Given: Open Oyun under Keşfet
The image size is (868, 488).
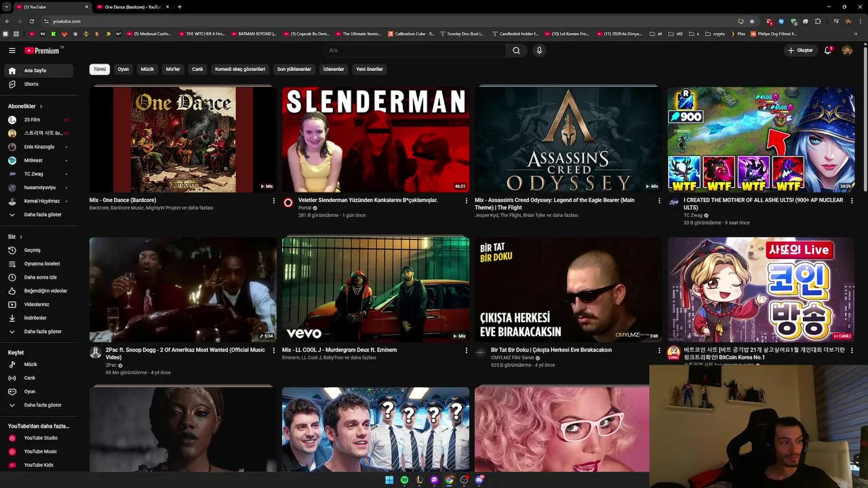Looking at the screenshot, I should pyautogui.click(x=37, y=391).
